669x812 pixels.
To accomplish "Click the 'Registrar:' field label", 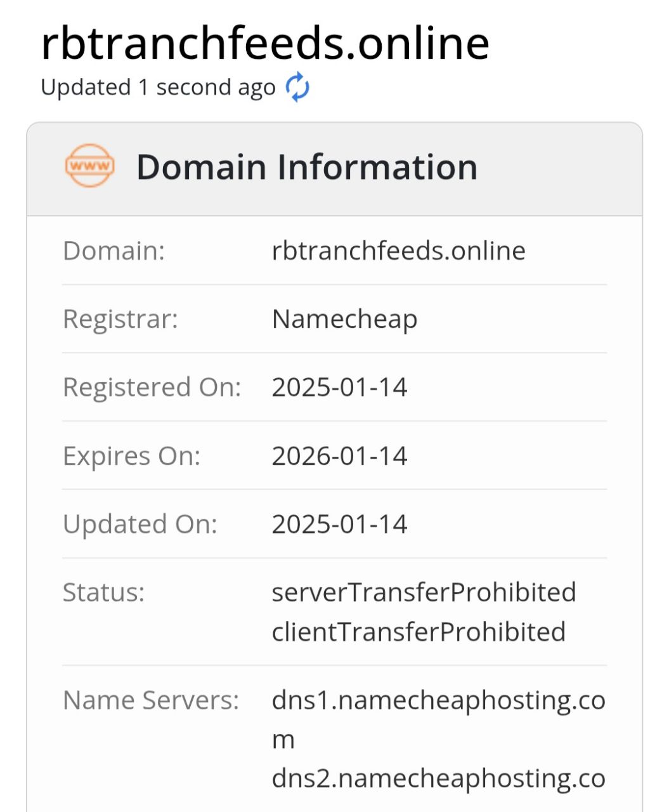I will coord(120,319).
